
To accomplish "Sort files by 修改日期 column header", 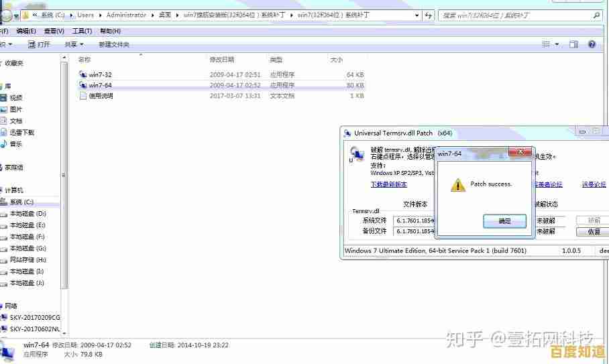I will pyautogui.click(x=222, y=60).
